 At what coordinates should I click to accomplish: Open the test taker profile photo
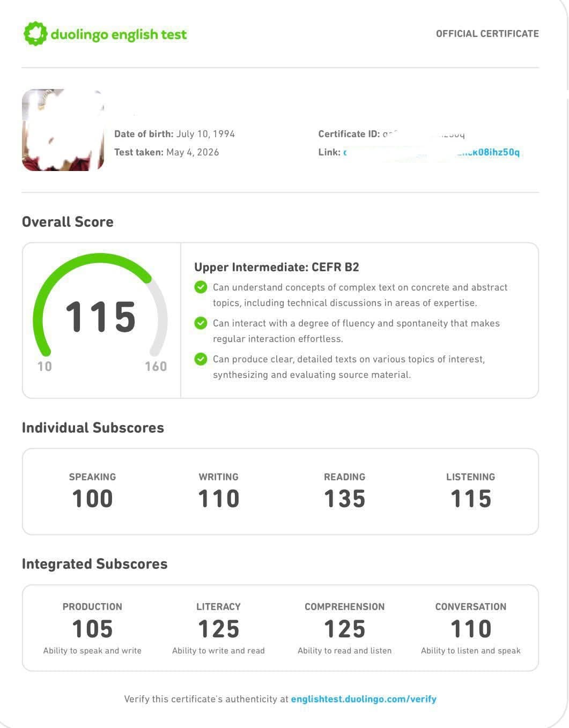pyautogui.click(x=63, y=130)
